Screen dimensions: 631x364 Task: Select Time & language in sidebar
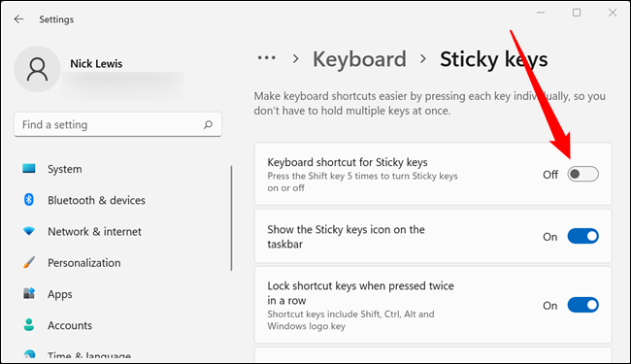pos(89,356)
